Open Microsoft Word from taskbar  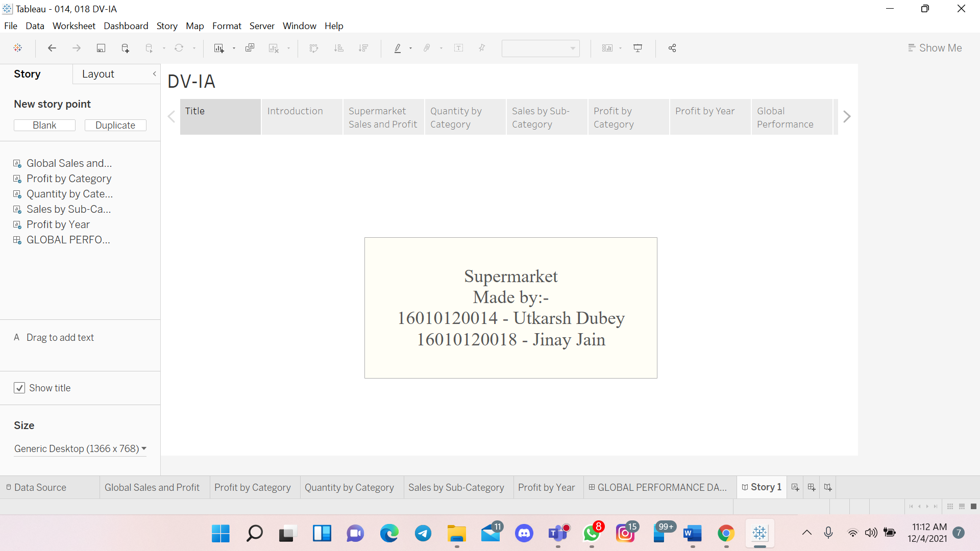(x=693, y=534)
